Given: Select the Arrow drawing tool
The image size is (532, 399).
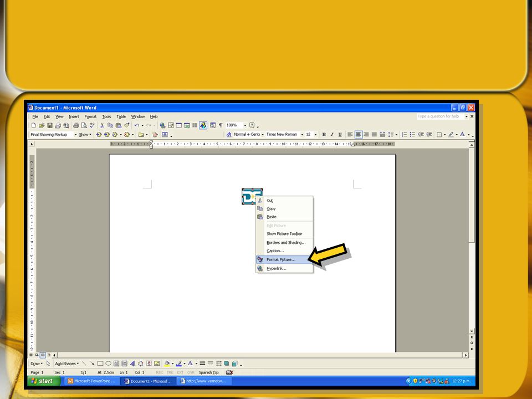Looking at the screenshot, I should [93, 364].
